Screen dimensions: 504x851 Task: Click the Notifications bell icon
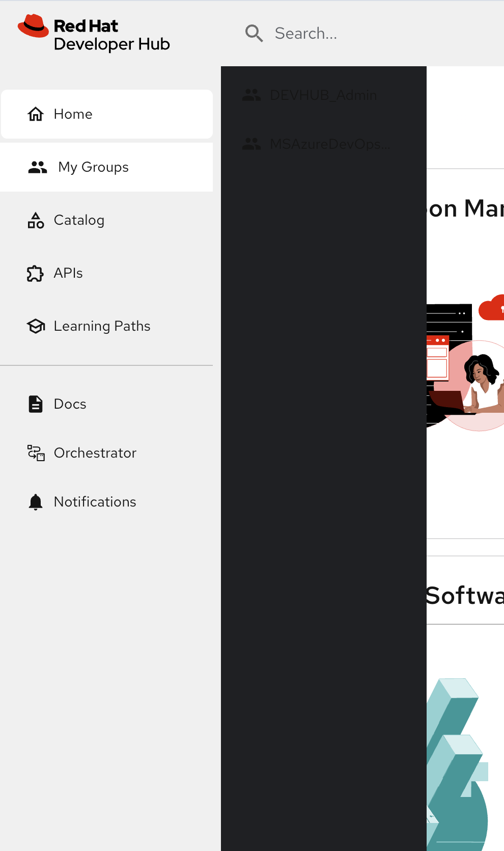(x=36, y=502)
